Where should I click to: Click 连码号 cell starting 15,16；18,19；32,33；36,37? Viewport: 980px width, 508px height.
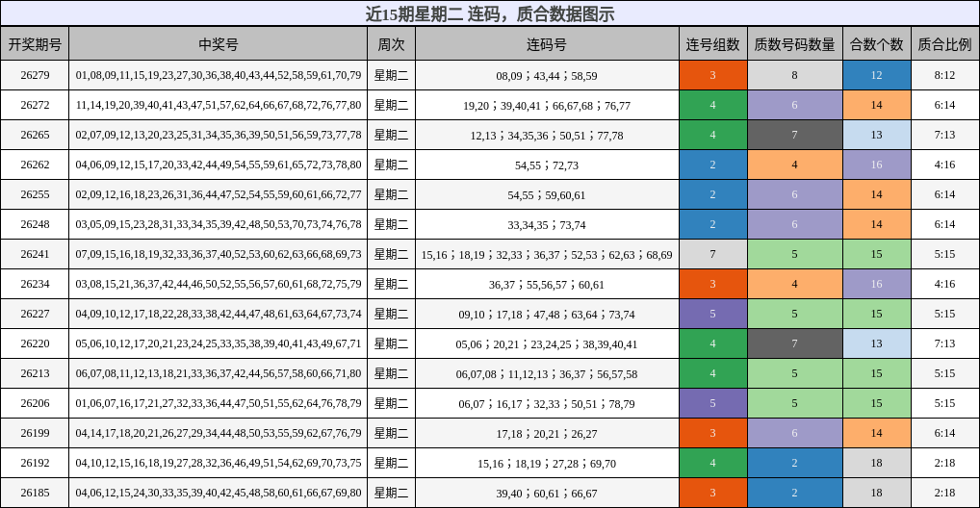point(547,255)
